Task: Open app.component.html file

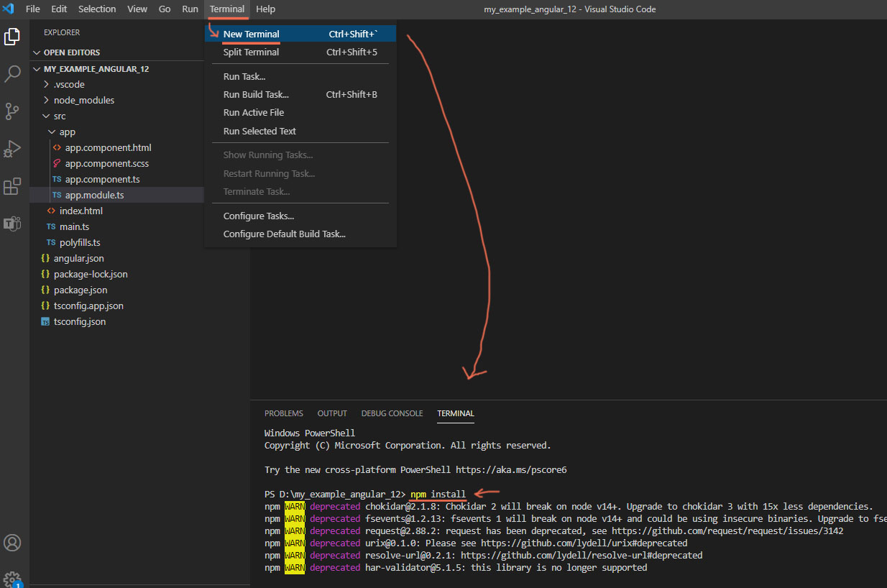Action: coord(108,147)
